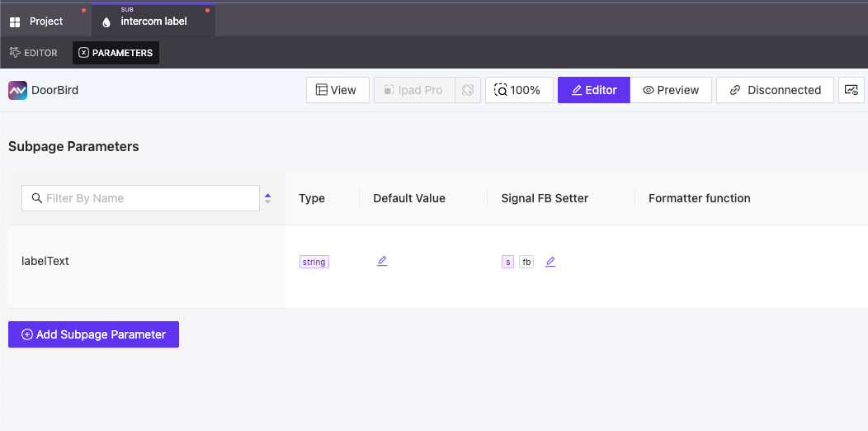Switch to Editor mode

[594, 90]
